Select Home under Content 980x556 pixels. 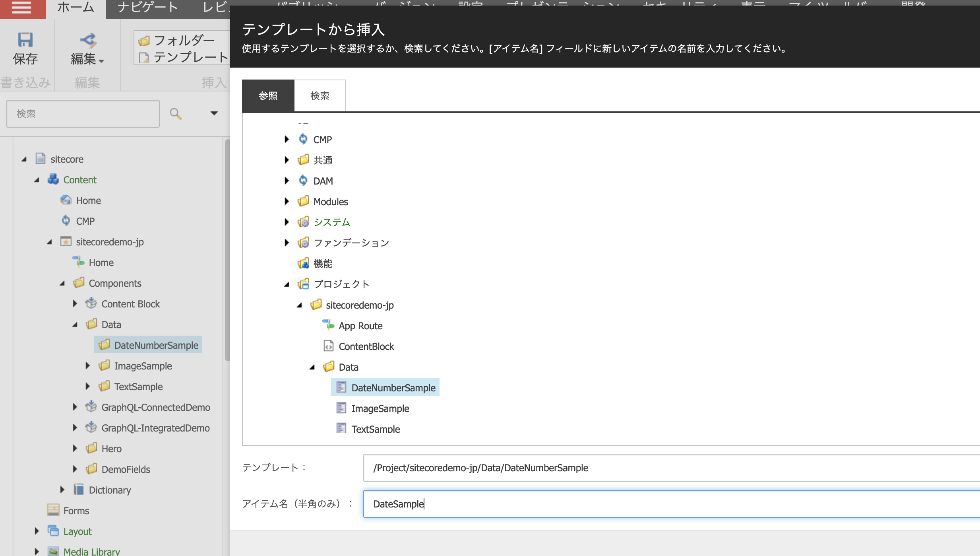tap(88, 200)
